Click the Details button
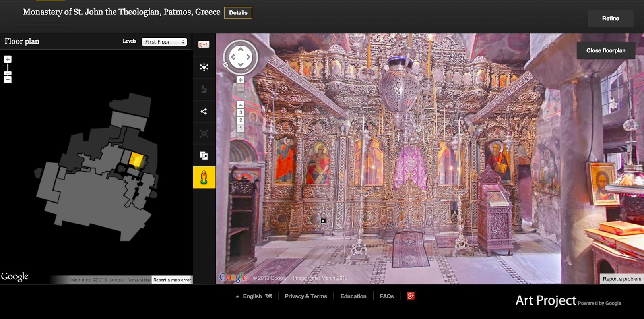This screenshot has width=644, height=319. pyautogui.click(x=238, y=12)
